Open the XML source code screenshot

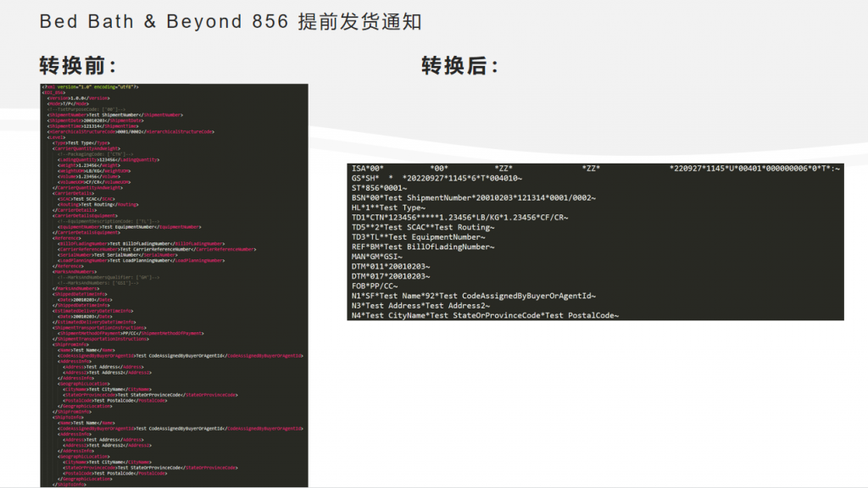[x=174, y=286]
